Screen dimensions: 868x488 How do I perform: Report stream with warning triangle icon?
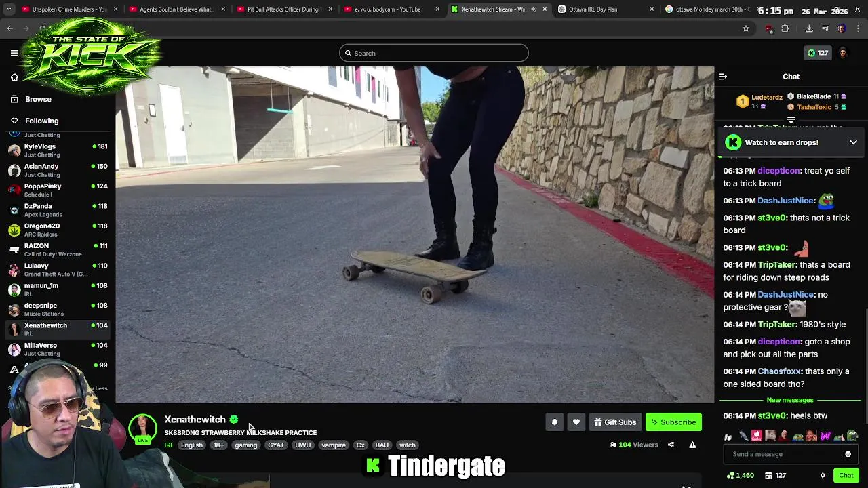click(692, 445)
